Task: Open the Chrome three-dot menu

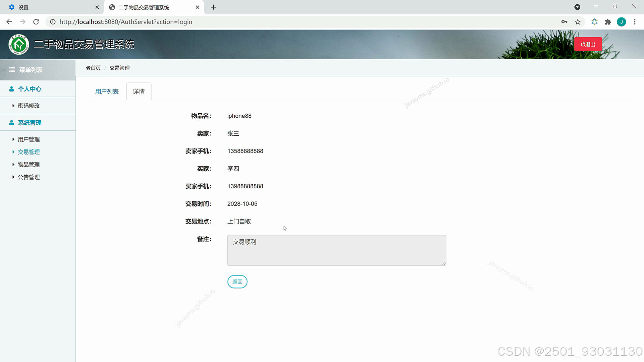Action: 635,22
